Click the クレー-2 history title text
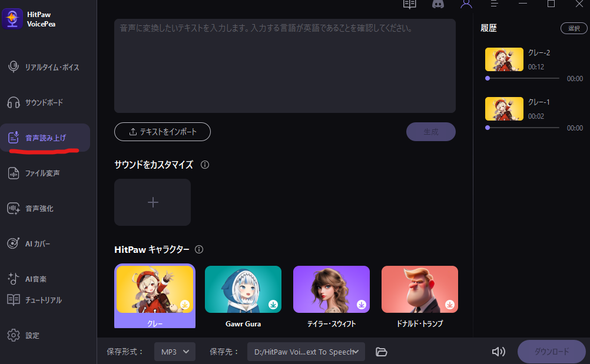This screenshot has height=364, width=590. (x=539, y=53)
